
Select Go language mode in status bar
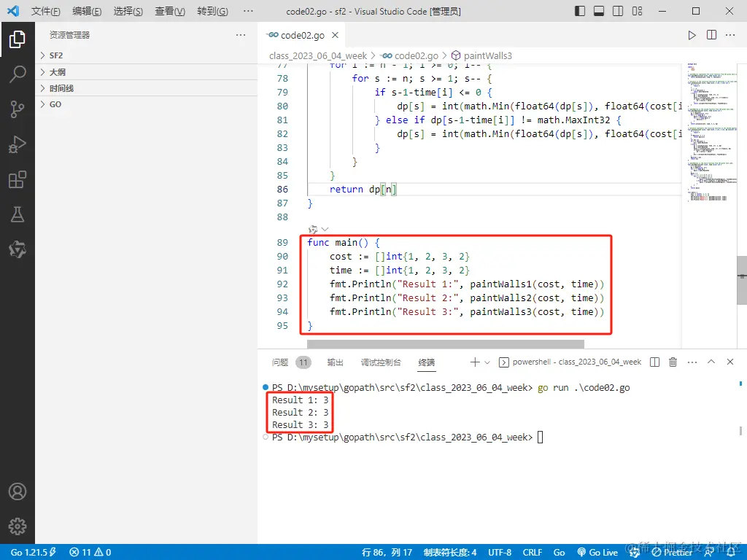[x=559, y=553]
